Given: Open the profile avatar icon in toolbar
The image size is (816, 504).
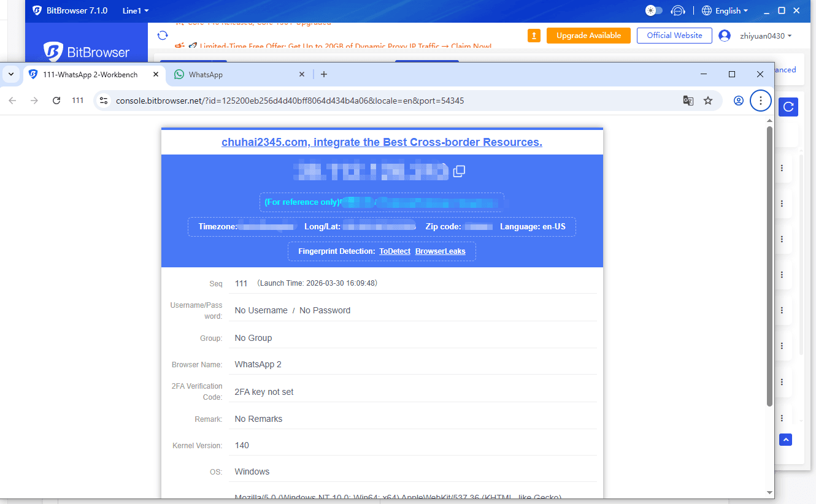Looking at the screenshot, I should 739,101.
